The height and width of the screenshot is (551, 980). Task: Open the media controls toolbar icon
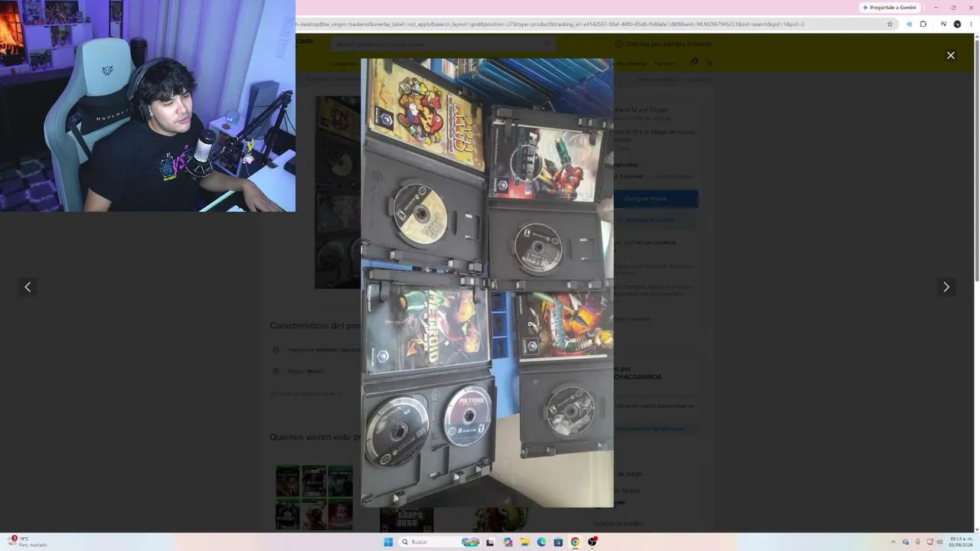[943, 24]
